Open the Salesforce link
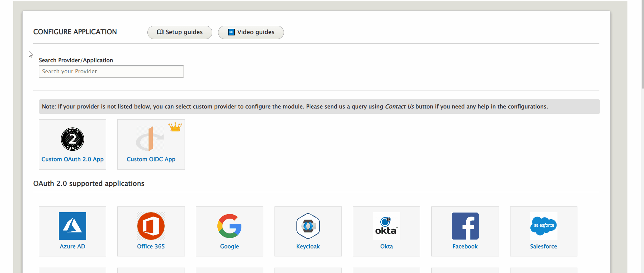 pyautogui.click(x=544, y=246)
